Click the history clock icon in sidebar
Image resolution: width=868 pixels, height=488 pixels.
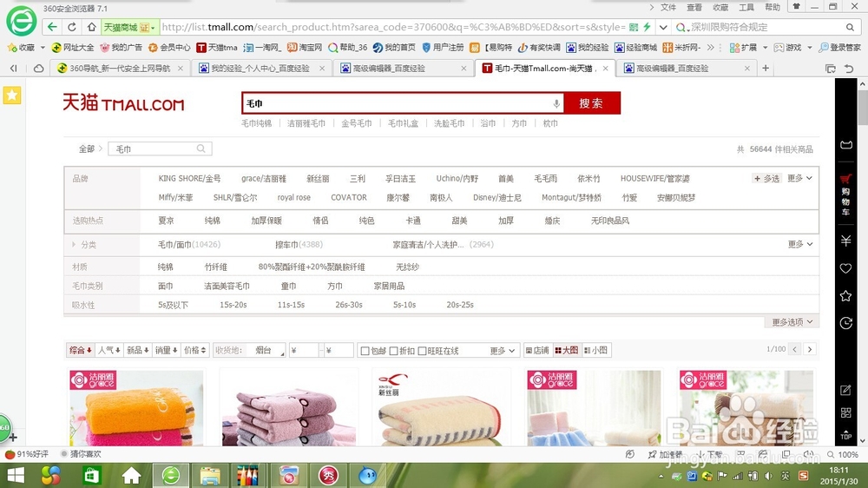[x=845, y=323]
